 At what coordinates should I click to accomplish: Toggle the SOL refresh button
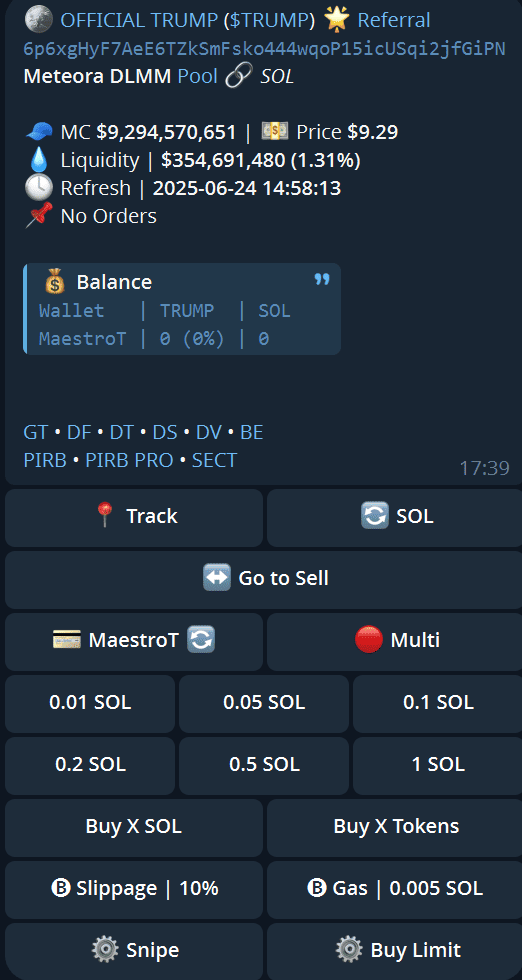click(x=394, y=518)
